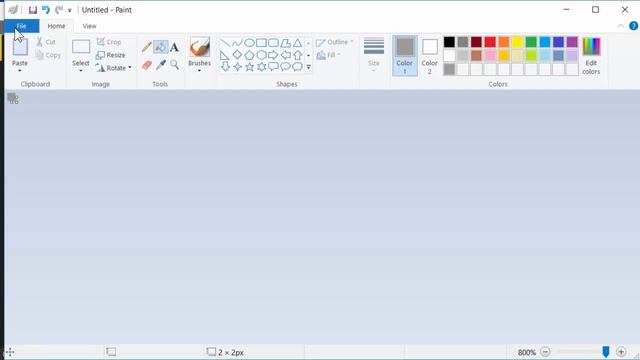The image size is (640, 360).
Task: Pick the purple color swatch
Action: (x=572, y=42)
